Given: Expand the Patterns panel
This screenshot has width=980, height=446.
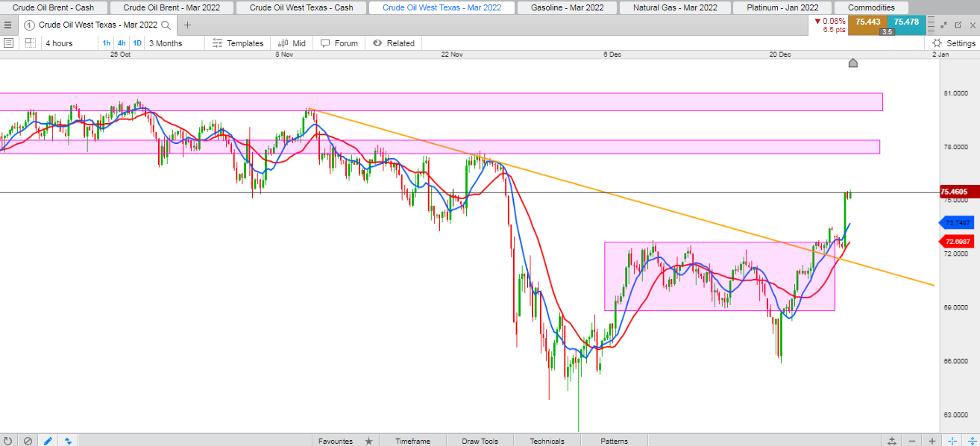Looking at the screenshot, I should point(614,441).
